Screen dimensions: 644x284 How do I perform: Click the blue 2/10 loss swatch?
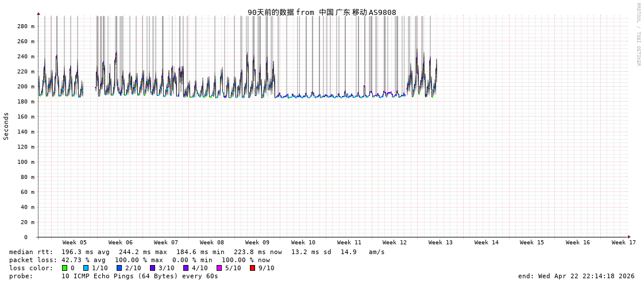tap(119, 268)
